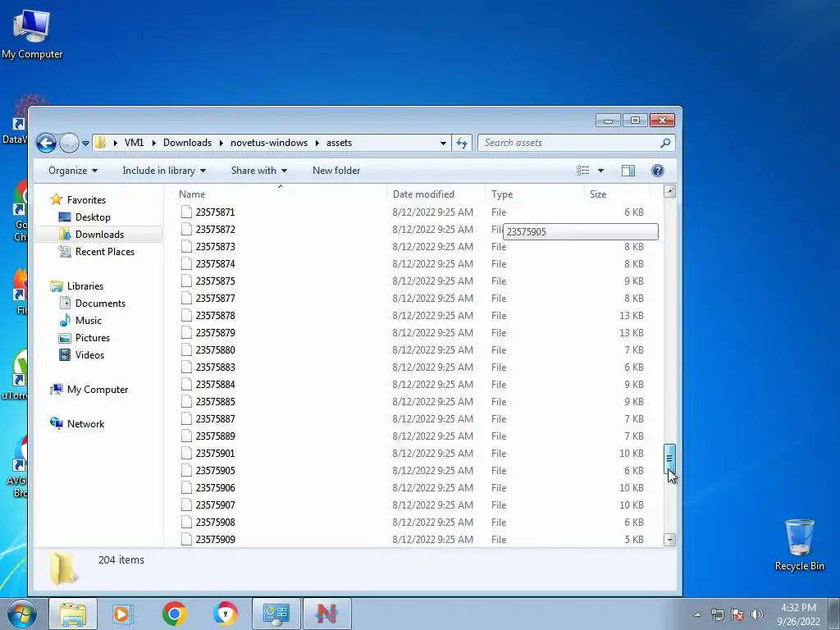The width and height of the screenshot is (840, 630).
Task: Select Network in the navigation pane
Action: point(85,424)
